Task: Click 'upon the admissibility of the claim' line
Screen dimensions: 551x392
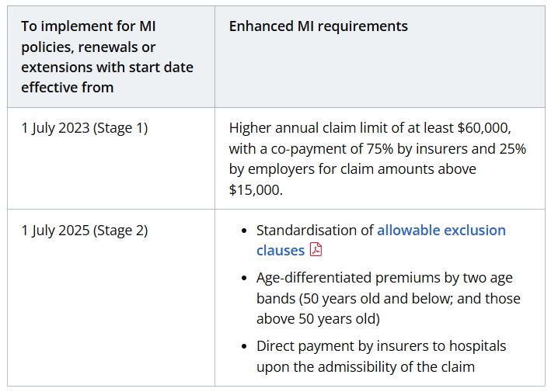Action: (365, 367)
